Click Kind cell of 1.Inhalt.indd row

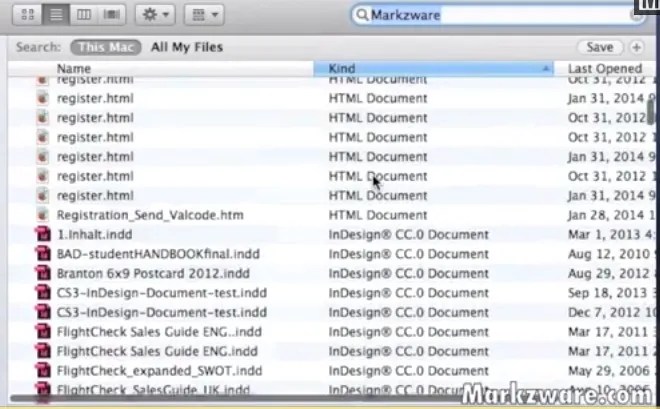(x=409, y=234)
